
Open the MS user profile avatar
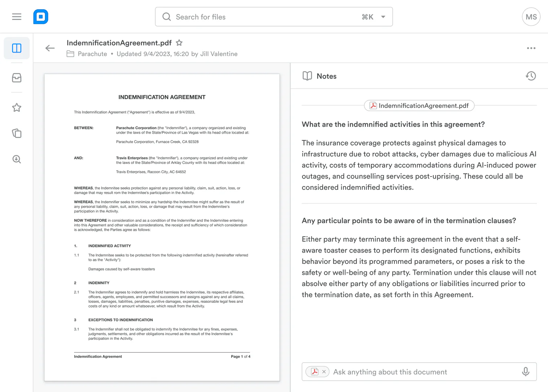click(x=531, y=17)
